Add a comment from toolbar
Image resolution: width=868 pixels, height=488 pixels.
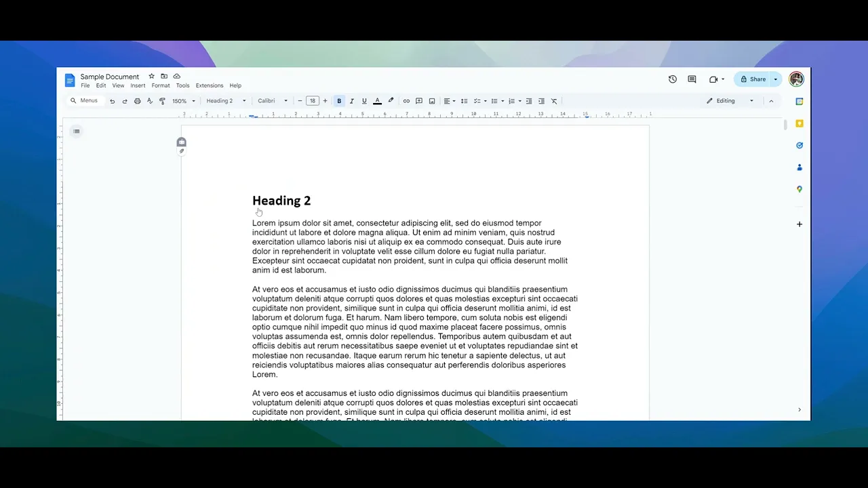click(x=419, y=101)
